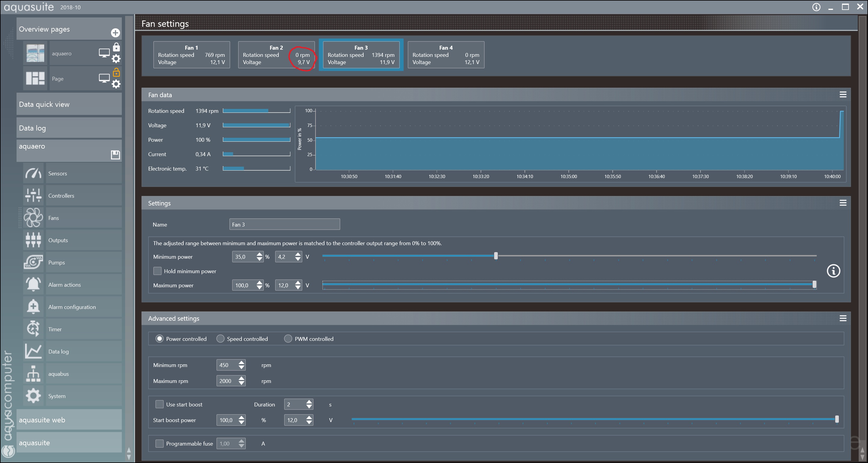The width and height of the screenshot is (868, 463).
Task: Increase the Minimum rpm stepper value
Action: [241, 363]
